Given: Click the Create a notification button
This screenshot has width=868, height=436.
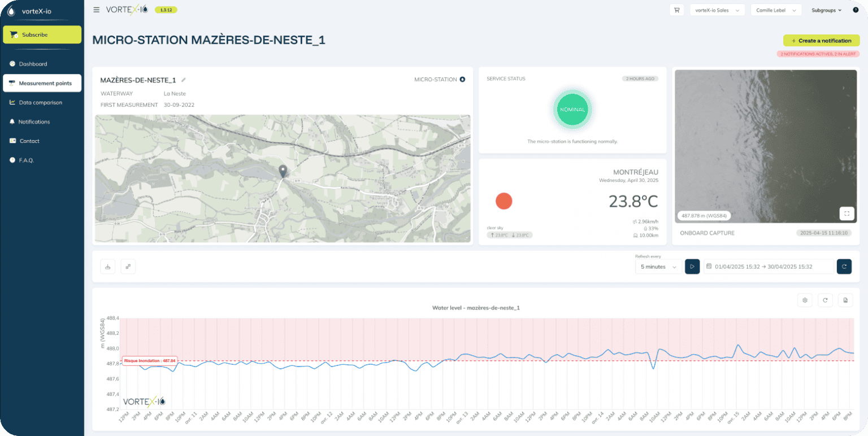Looking at the screenshot, I should point(821,40).
